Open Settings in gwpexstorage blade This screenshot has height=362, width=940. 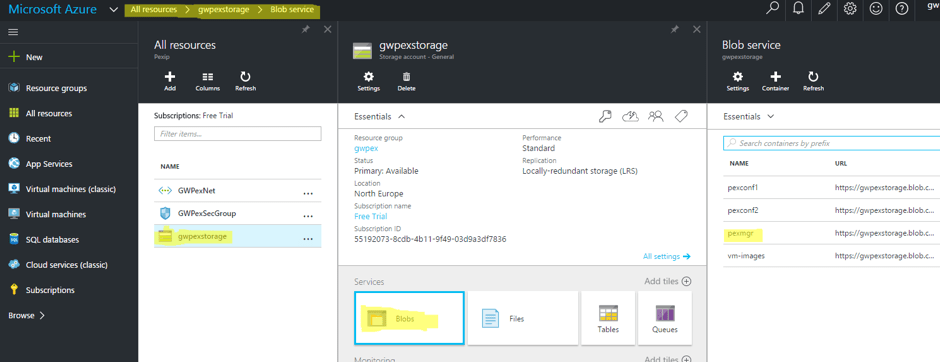(369, 82)
